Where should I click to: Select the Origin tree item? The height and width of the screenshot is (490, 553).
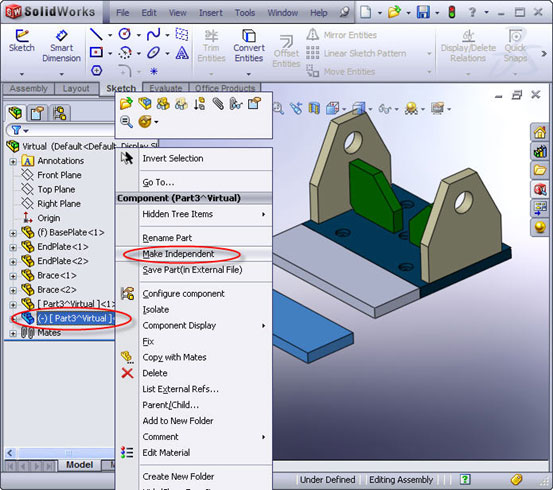(49, 218)
